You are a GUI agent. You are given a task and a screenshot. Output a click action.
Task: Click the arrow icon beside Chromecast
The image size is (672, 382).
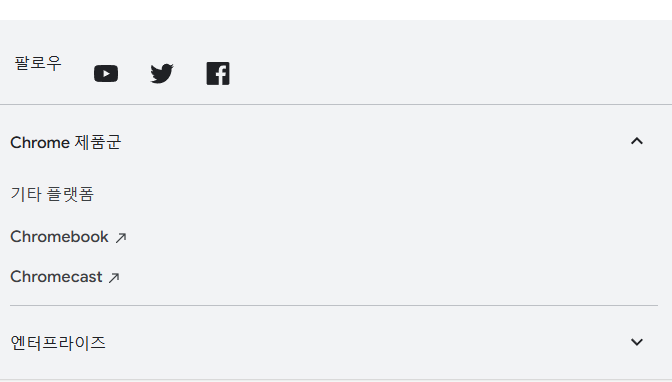tap(114, 278)
